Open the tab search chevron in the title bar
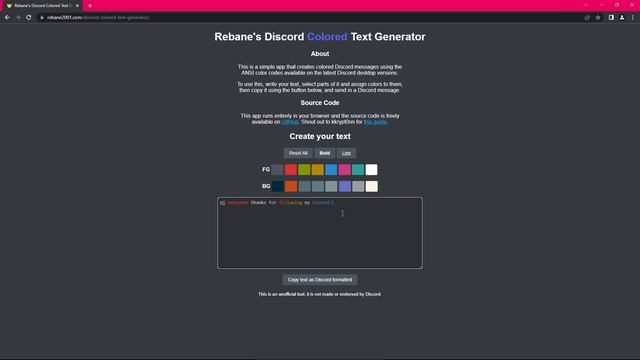The height and width of the screenshot is (360, 640). tap(586, 5)
